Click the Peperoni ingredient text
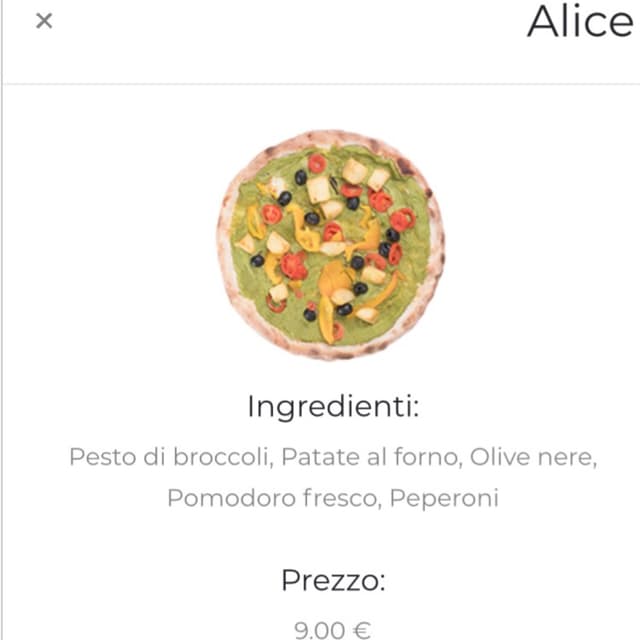 tap(444, 498)
